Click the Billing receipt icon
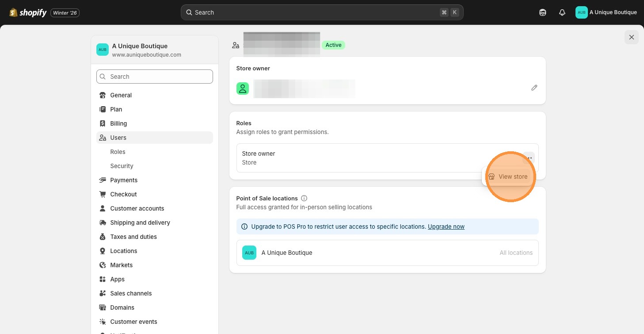 [x=103, y=123]
